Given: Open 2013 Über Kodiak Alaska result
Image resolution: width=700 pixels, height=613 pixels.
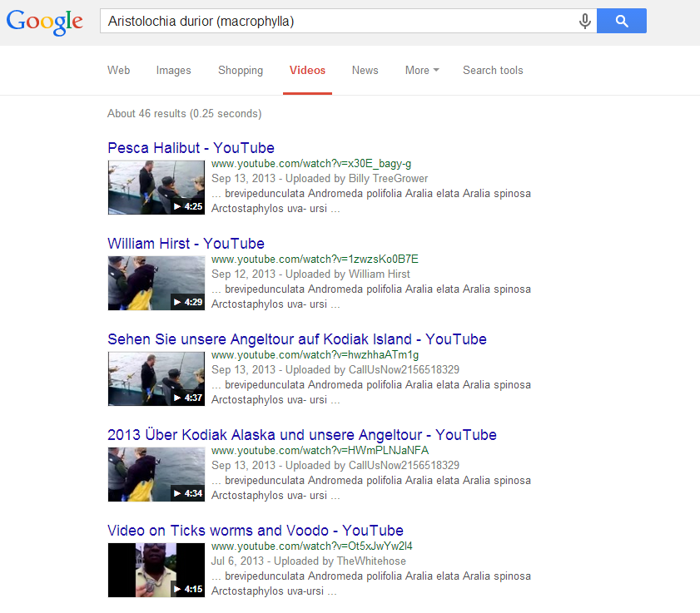Looking at the screenshot, I should (x=301, y=435).
